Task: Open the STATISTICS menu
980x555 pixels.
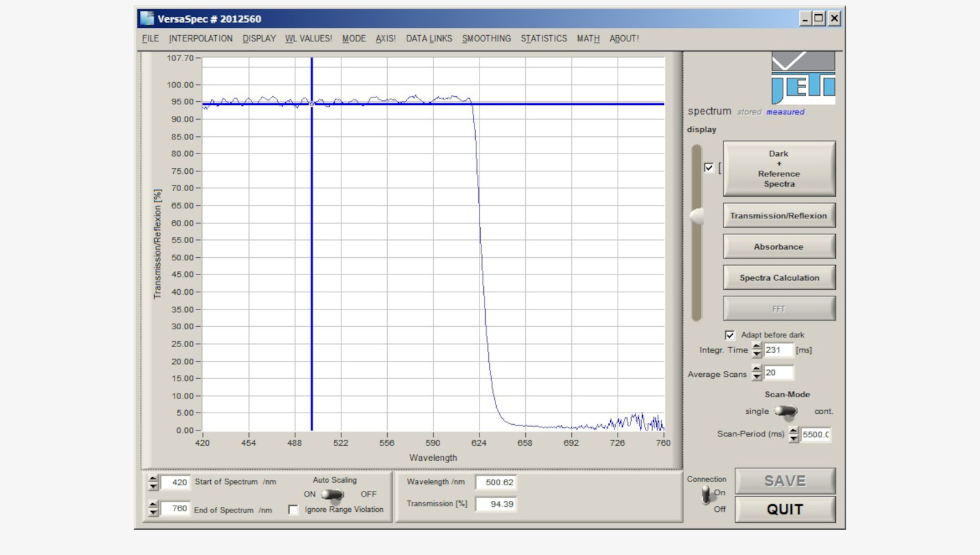Action: pos(544,38)
